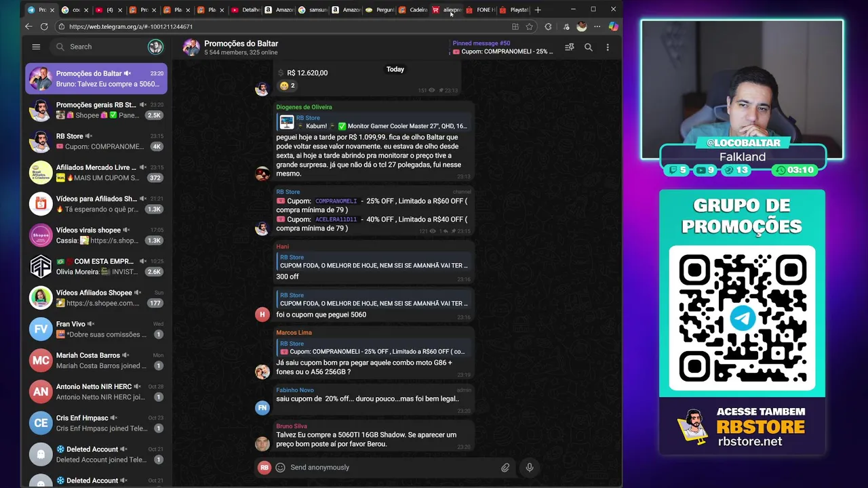Click the microphone voice message button
The image size is (868, 488).
coord(530,468)
